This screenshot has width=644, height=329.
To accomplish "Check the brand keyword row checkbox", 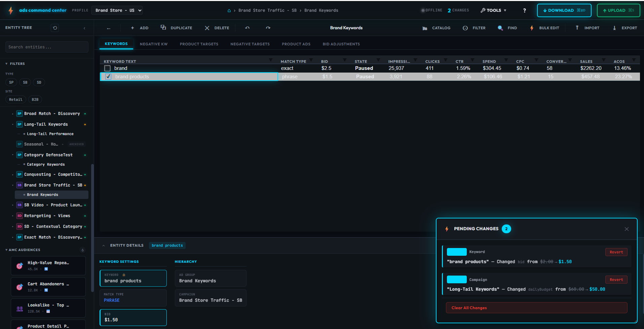I will pyautogui.click(x=107, y=68).
